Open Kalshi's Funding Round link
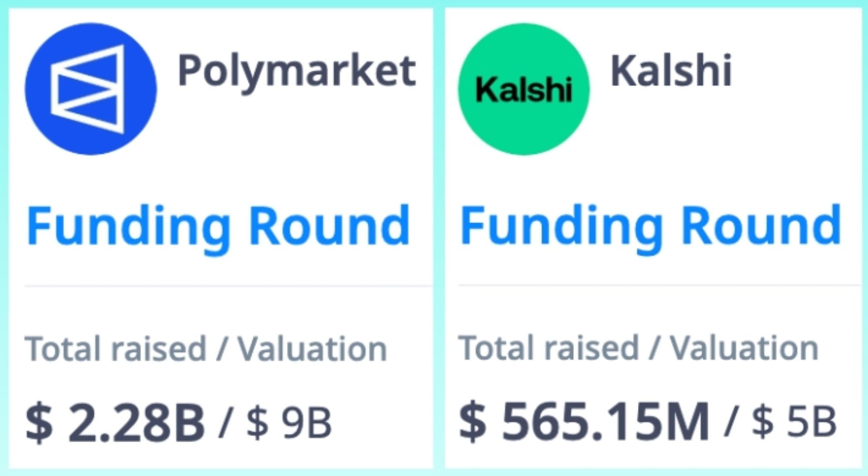 point(650,227)
